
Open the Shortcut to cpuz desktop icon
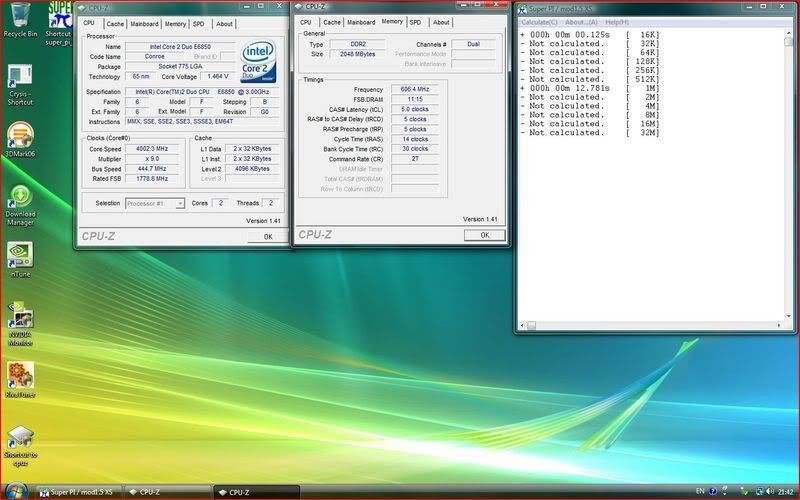[20, 446]
